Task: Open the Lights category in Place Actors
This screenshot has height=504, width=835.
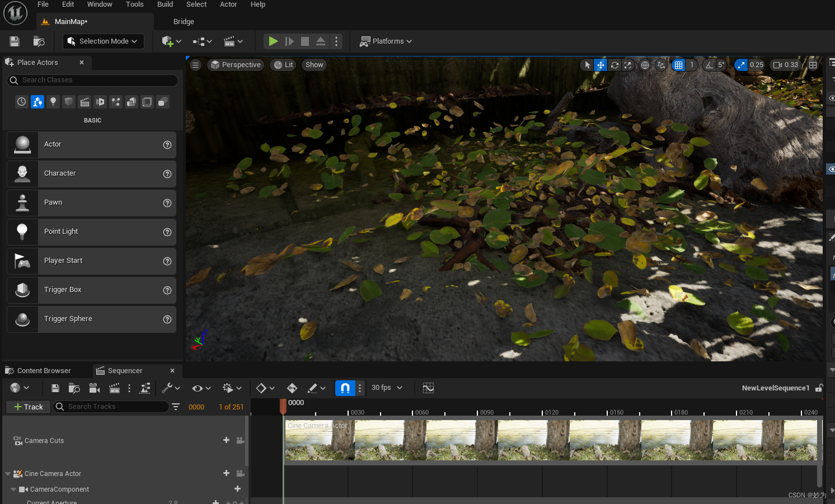Action: point(53,102)
